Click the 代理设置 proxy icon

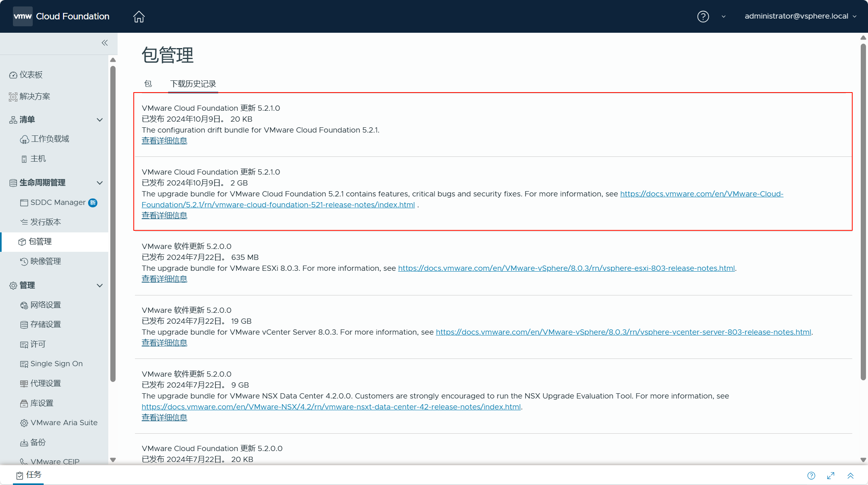click(24, 384)
